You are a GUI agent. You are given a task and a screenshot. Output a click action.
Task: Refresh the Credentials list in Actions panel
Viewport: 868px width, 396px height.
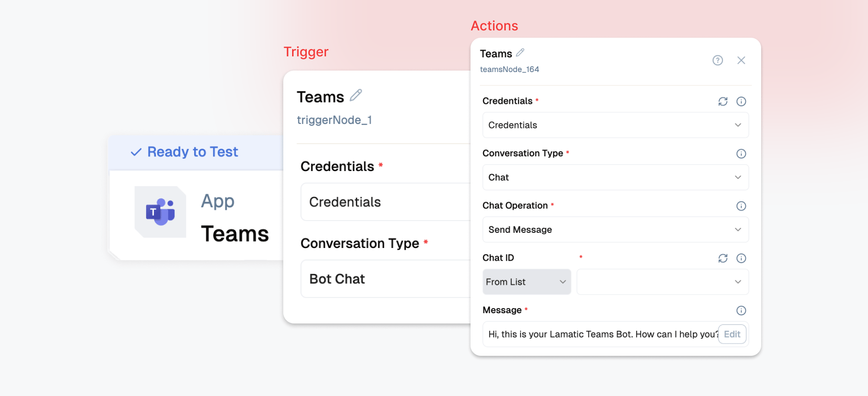point(723,101)
